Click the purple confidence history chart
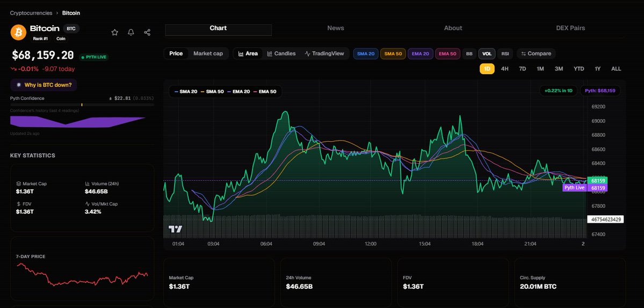This screenshot has width=644, height=308. (78, 121)
